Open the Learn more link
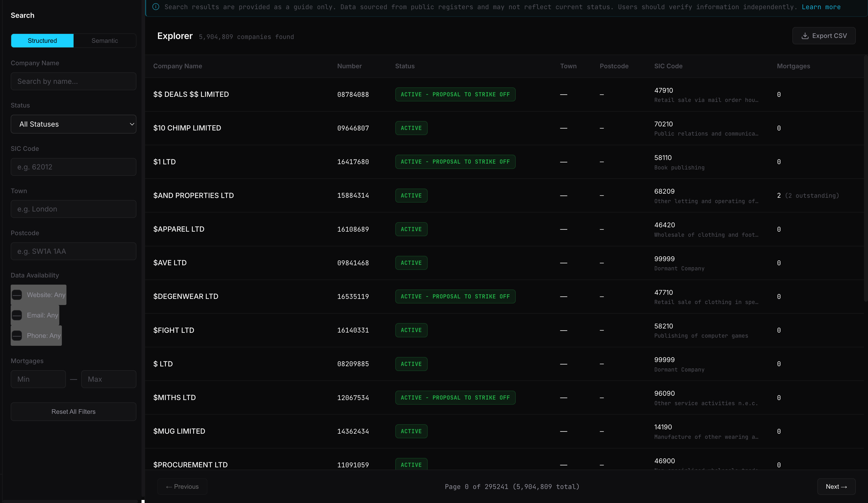The image size is (868, 503). click(x=821, y=7)
